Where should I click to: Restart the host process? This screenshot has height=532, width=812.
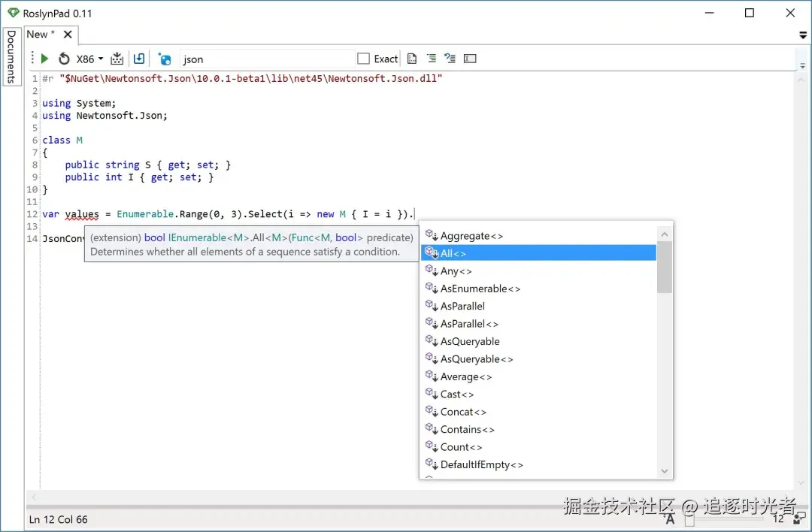pyautogui.click(x=64, y=59)
